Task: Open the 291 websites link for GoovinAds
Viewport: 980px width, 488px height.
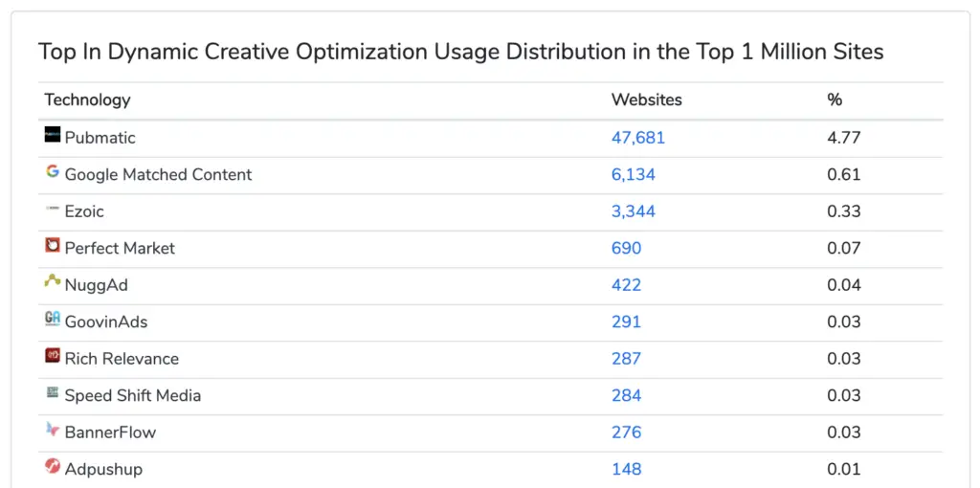Action: (x=626, y=322)
